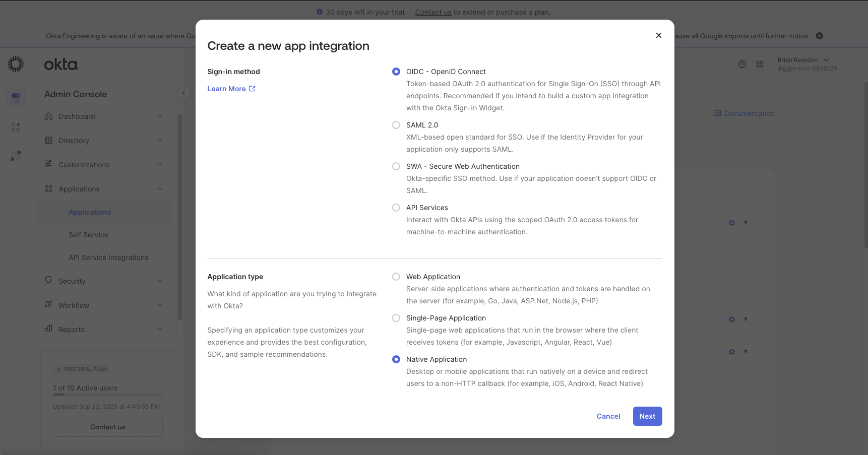
Task: Expand the Dashboard menu chevron
Action: click(159, 116)
